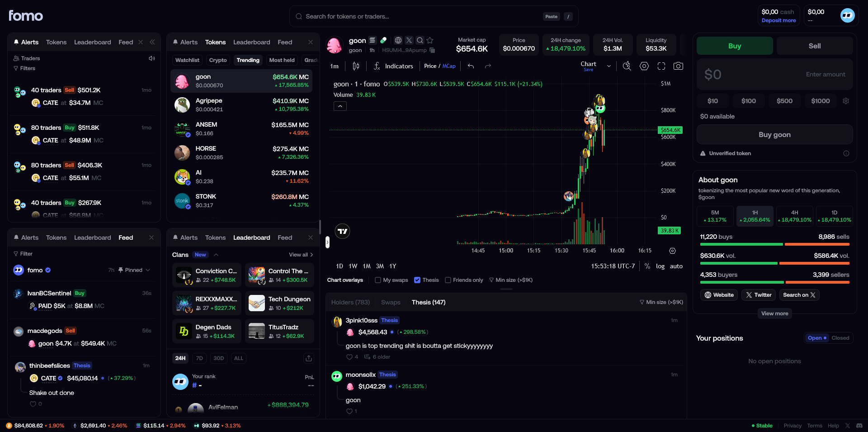Toggle Price display on chart
The width and height of the screenshot is (868, 432).
pos(430,66)
